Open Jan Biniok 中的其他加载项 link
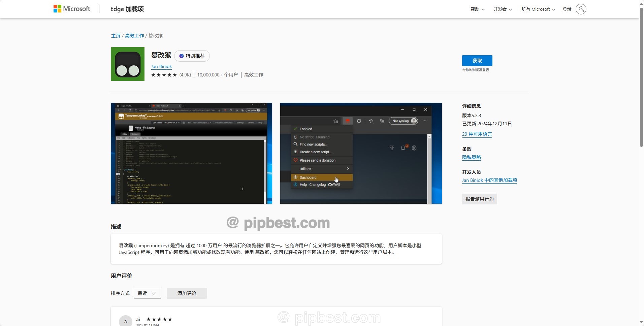 (489, 180)
